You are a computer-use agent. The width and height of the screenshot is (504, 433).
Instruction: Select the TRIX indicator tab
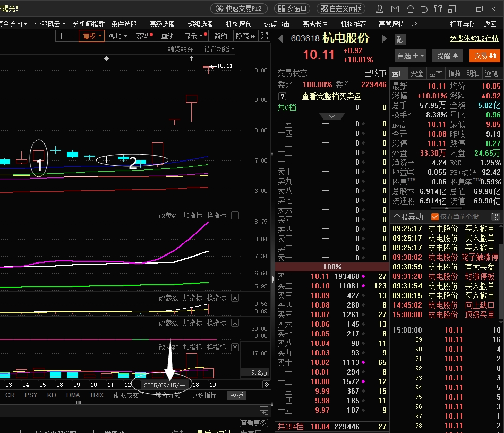97,395
